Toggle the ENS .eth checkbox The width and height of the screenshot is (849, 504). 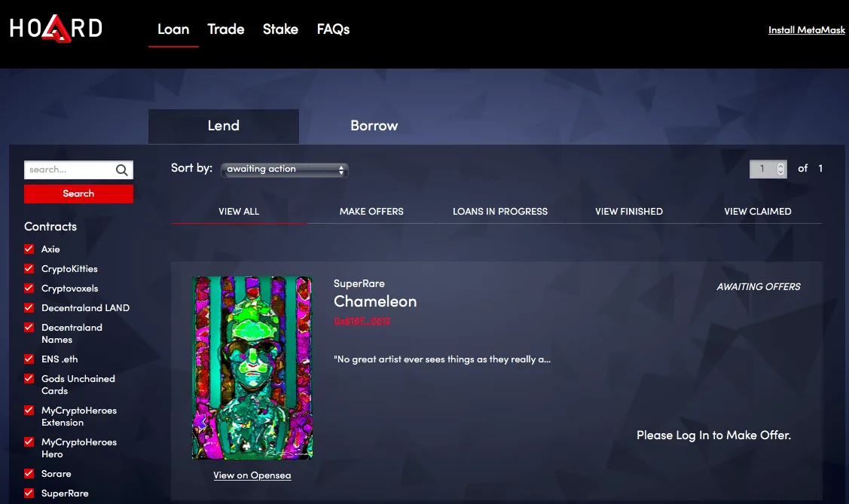tap(29, 359)
